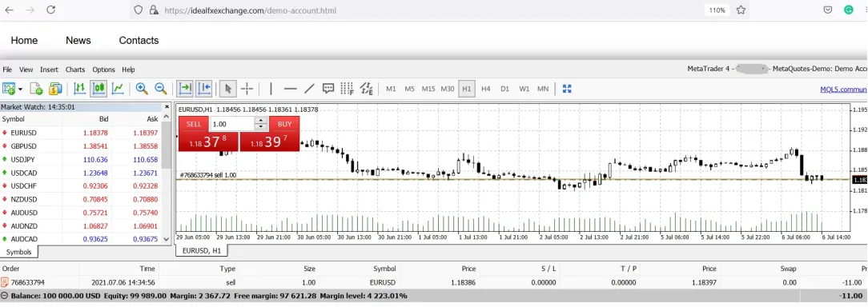Switch chart to M15 timeframe
Image resolution: width=868 pixels, height=307 pixels.
[x=428, y=89]
